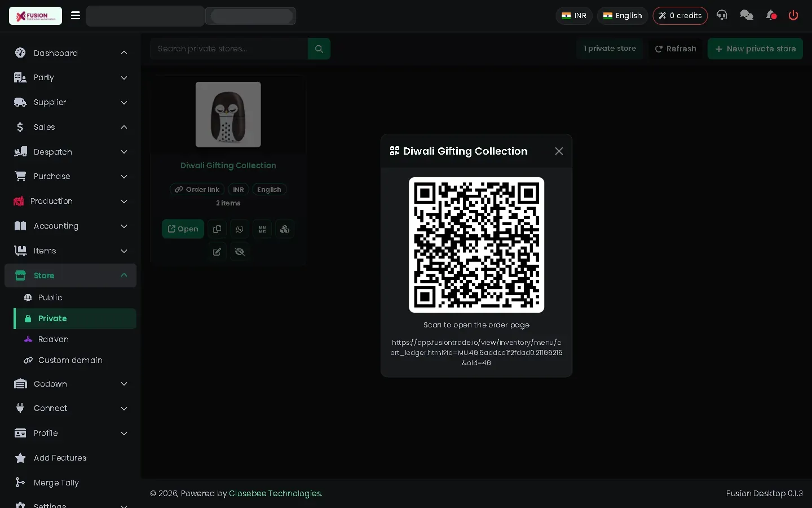
Task: Click the red power logout icon
Action: [x=793, y=15]
